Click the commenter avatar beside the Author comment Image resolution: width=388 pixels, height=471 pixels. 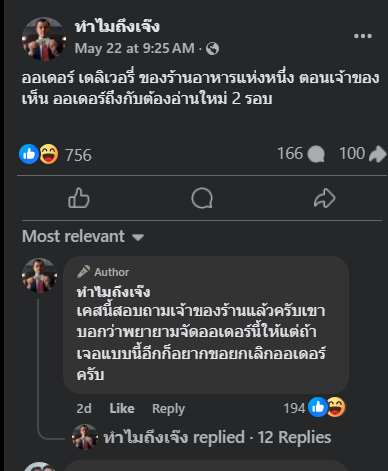coord(39,275)
